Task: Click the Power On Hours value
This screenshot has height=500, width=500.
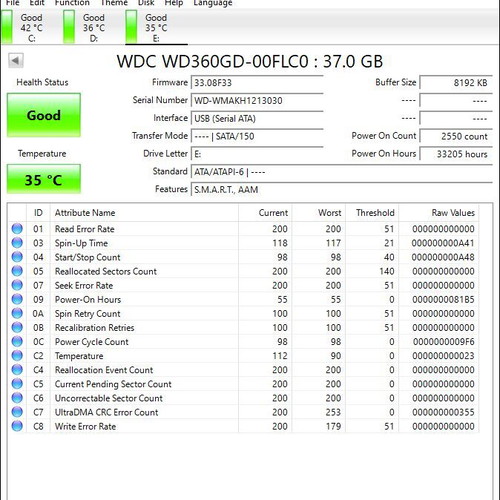Action: pos(456,154)
